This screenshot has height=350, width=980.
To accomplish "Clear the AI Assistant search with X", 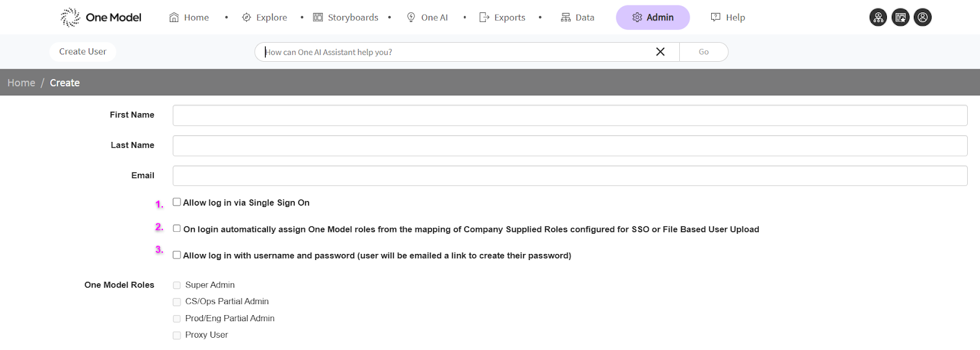I will tap(660, 52).
